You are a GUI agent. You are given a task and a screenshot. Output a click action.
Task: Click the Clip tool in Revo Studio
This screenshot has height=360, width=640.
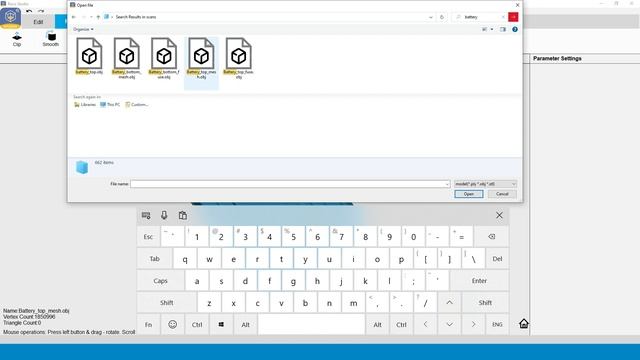pos(17,39)
